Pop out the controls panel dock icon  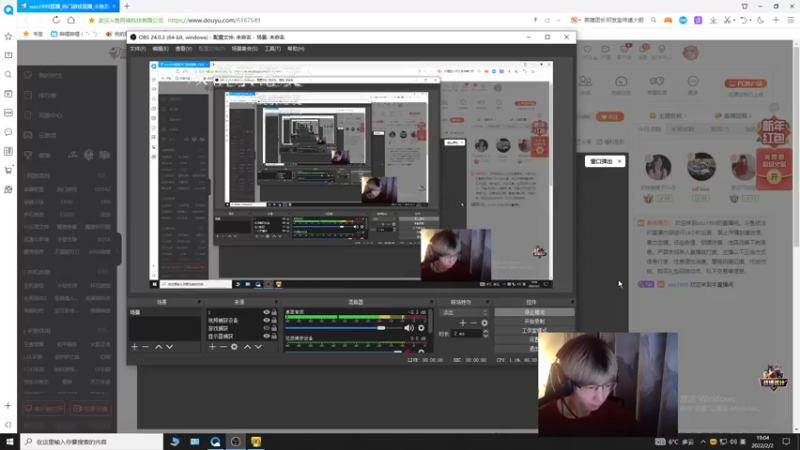pos(572,302)
